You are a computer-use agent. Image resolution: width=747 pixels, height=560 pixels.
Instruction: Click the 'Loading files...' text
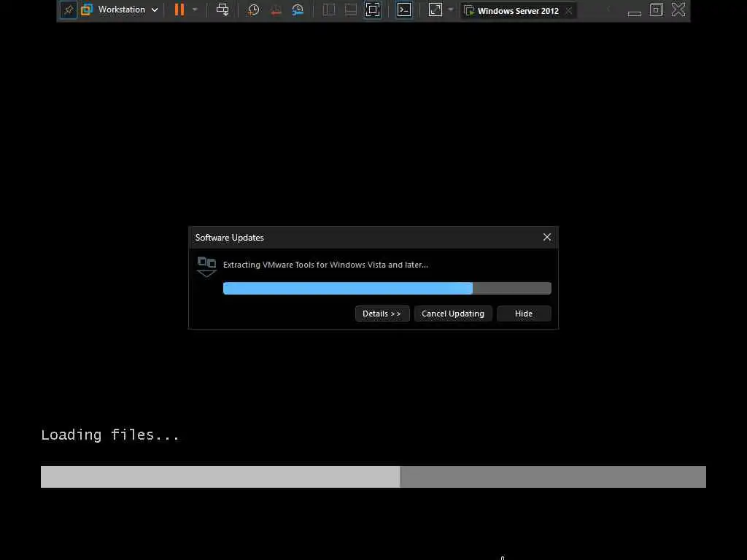click(x=110, y=435)
